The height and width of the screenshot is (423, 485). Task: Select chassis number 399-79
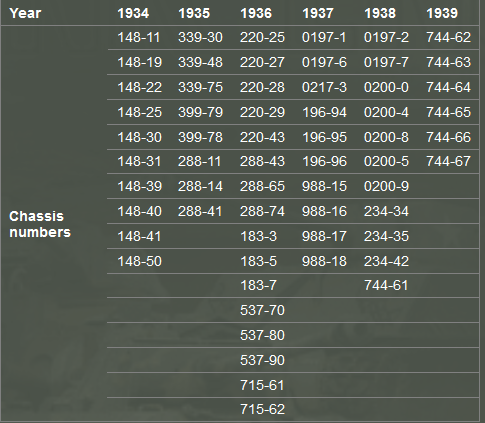click(200, 112)
